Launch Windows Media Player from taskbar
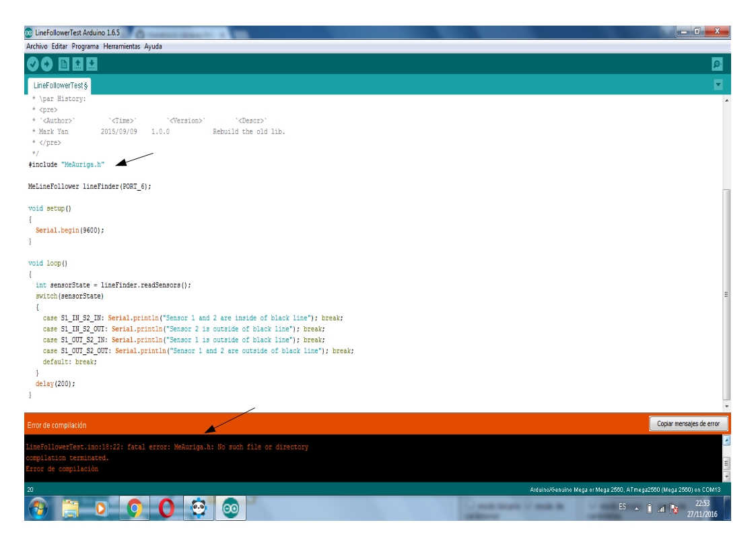 (x=101, y=509)
